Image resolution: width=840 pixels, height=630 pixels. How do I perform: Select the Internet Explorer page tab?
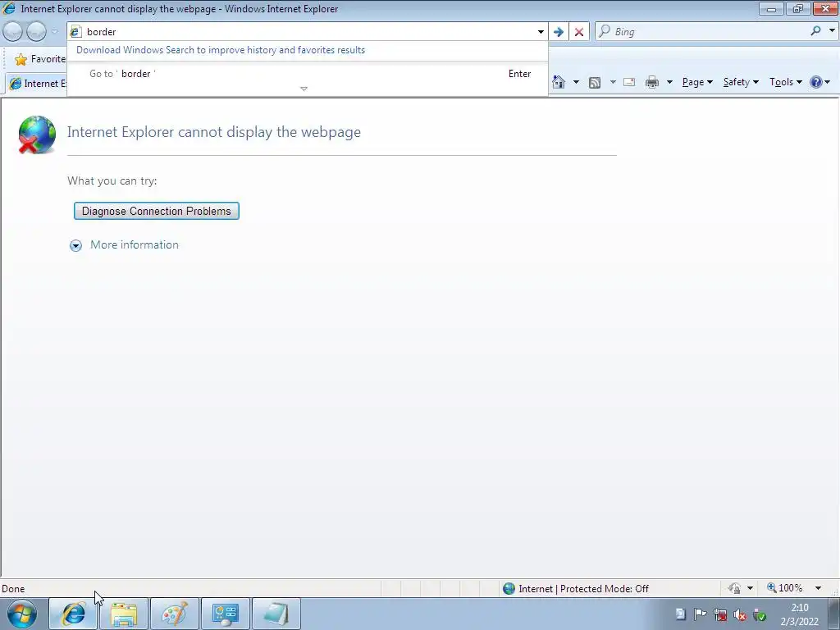coord(38,84)
